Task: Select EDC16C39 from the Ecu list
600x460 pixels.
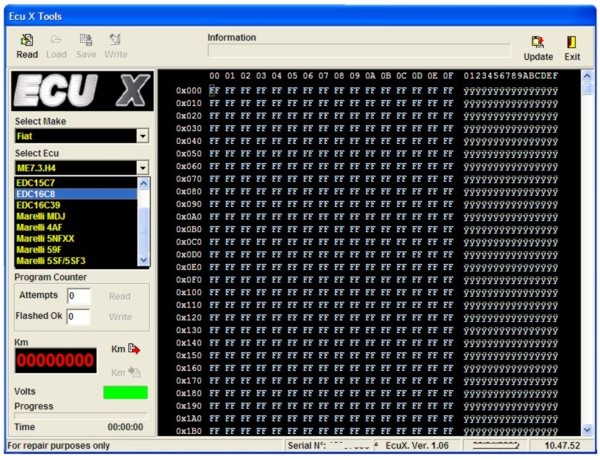Action: (76, 205)
